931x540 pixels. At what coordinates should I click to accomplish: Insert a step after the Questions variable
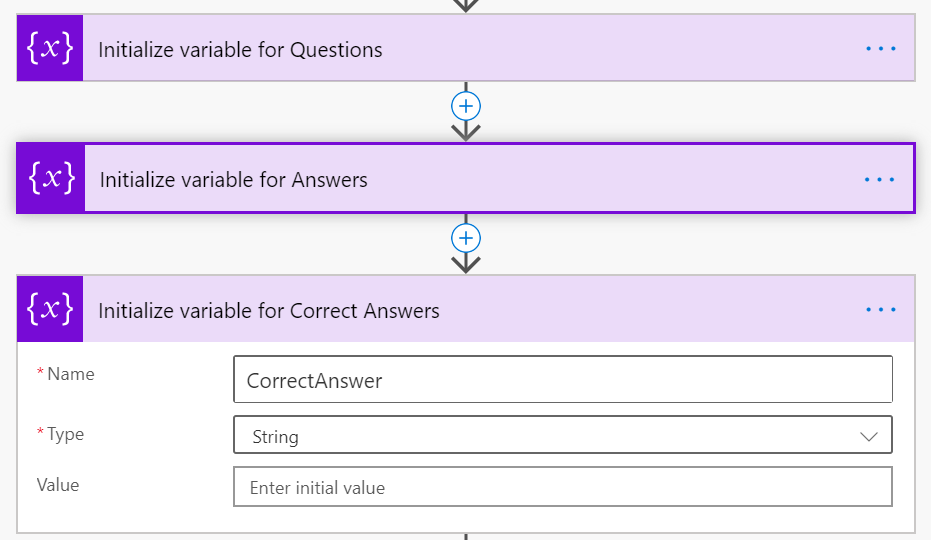pos(466,106)
